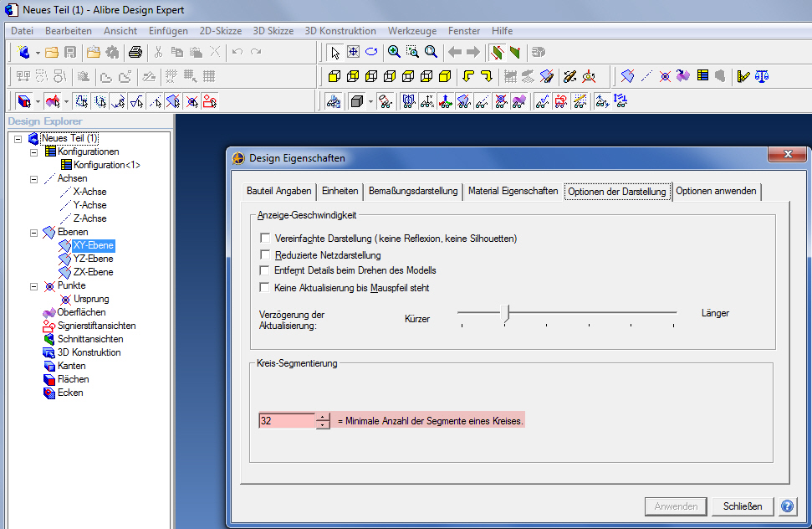
Task: Click the gray shaded cube display mode
Action: [x=356, y=101]
